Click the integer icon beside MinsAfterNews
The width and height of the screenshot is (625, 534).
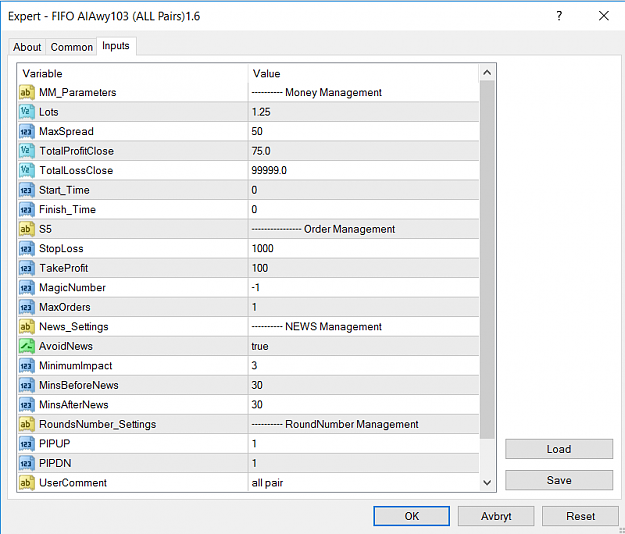[x=26, y=405]
